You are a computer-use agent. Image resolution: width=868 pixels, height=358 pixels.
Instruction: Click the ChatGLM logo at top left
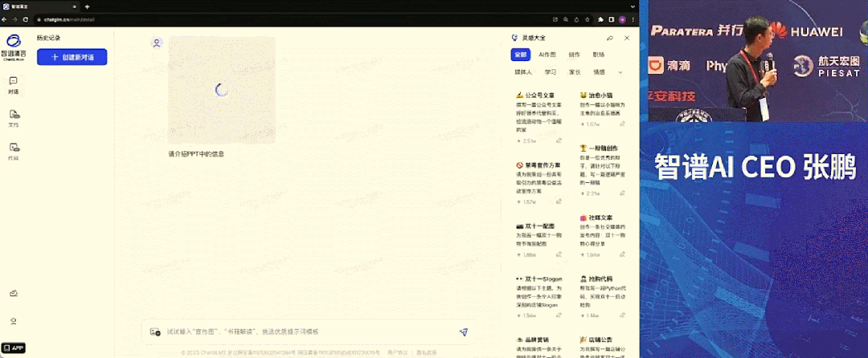tap(14, 44)
